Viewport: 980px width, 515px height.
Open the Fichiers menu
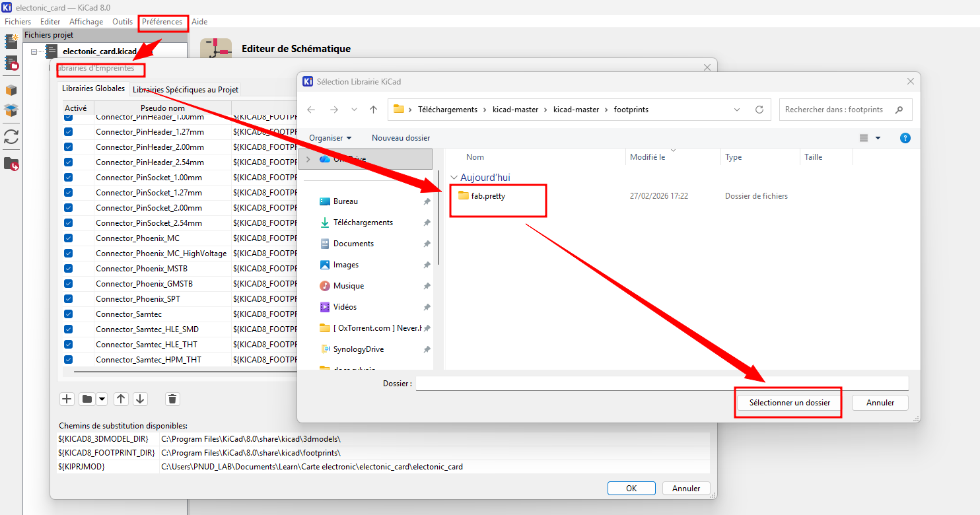pos(18,22)
